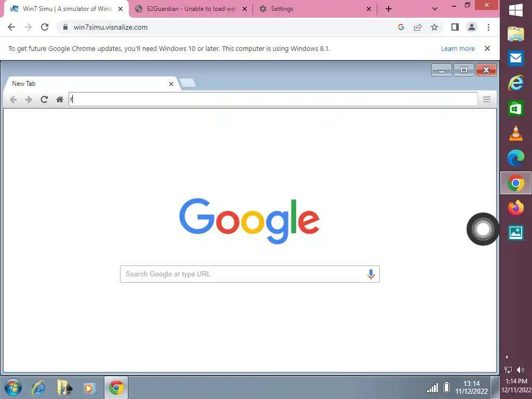
Task: Show hidden tray icons arrow
Action: coord(507,357)
